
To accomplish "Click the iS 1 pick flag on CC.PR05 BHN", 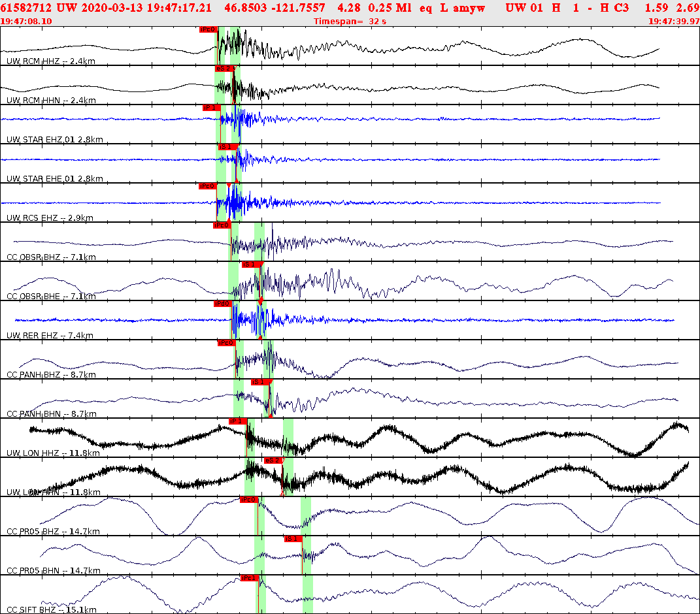I will [x=292, y=539].
